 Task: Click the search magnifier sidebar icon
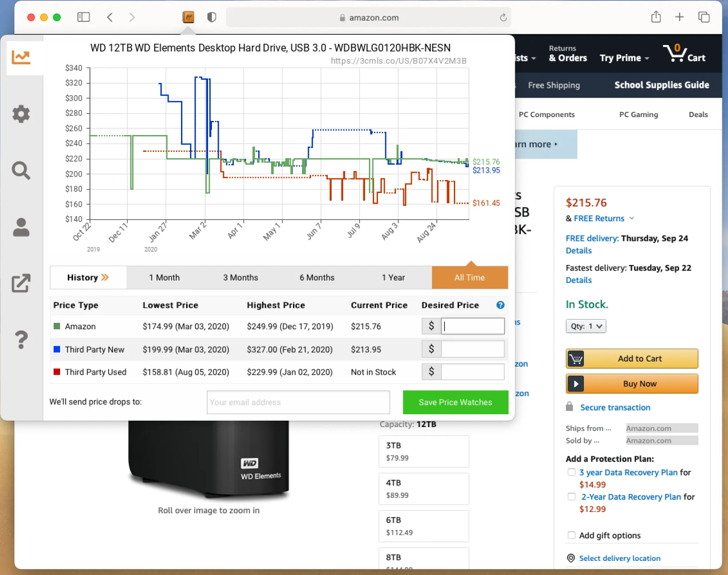pos(21,171)
